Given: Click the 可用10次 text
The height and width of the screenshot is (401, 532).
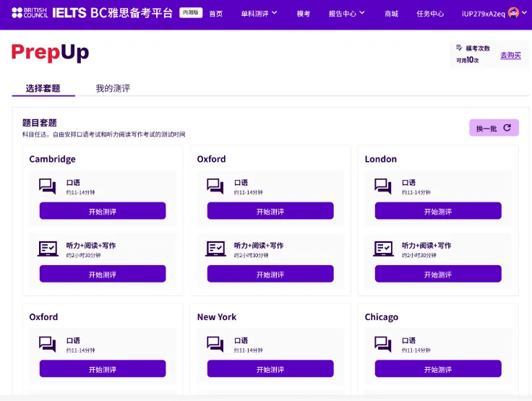Looking at the screenshot, I should pyautogui.click(x=467, y=60).
